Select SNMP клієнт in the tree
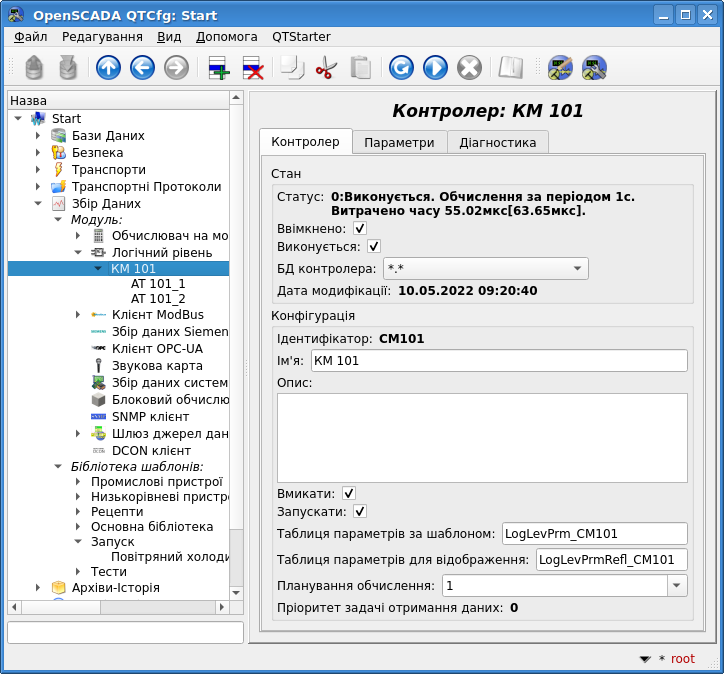The width and height of the screenshot is (724, 674). tap(151, 416)
